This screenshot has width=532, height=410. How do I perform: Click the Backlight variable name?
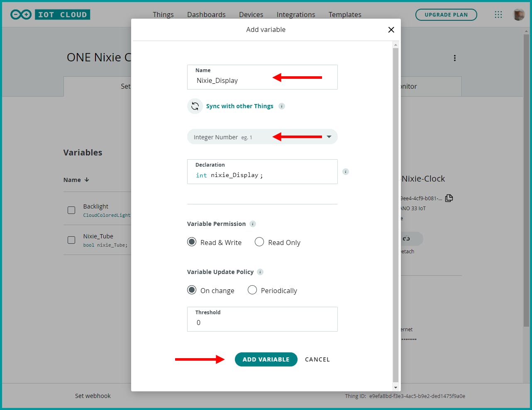tap(95, 206)
